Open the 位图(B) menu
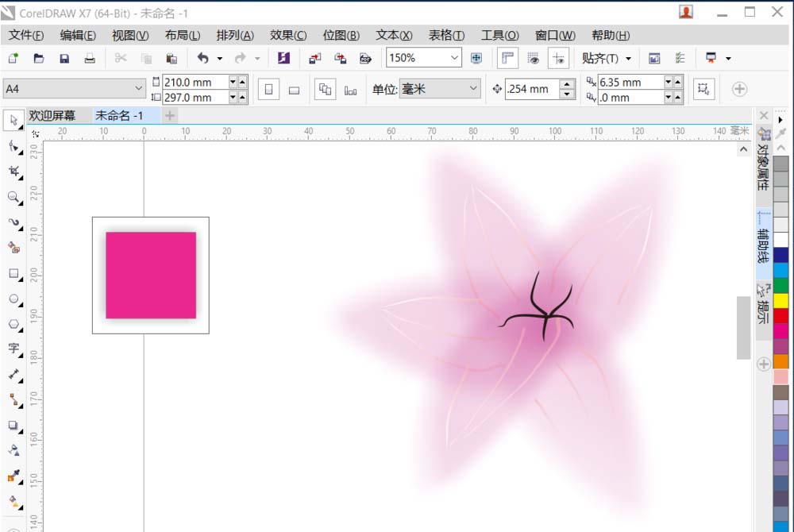794x532 pixels. (341, 35)
